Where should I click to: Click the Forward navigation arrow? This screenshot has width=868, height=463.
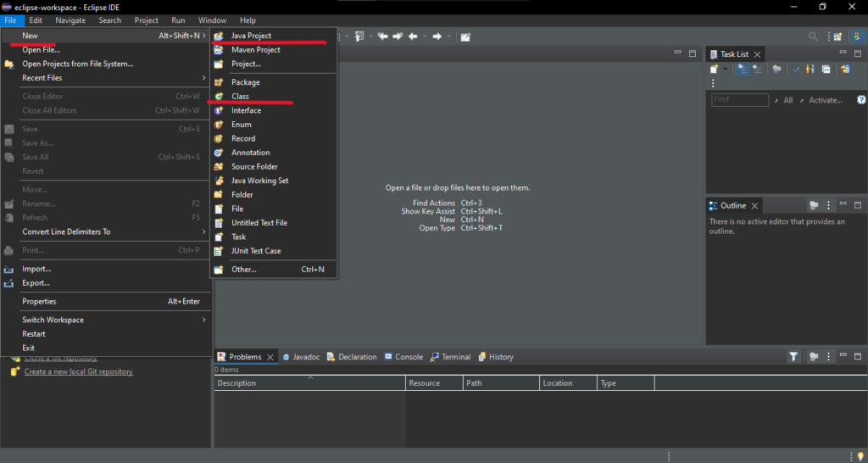pyautogui.click(x=437, y=36)
